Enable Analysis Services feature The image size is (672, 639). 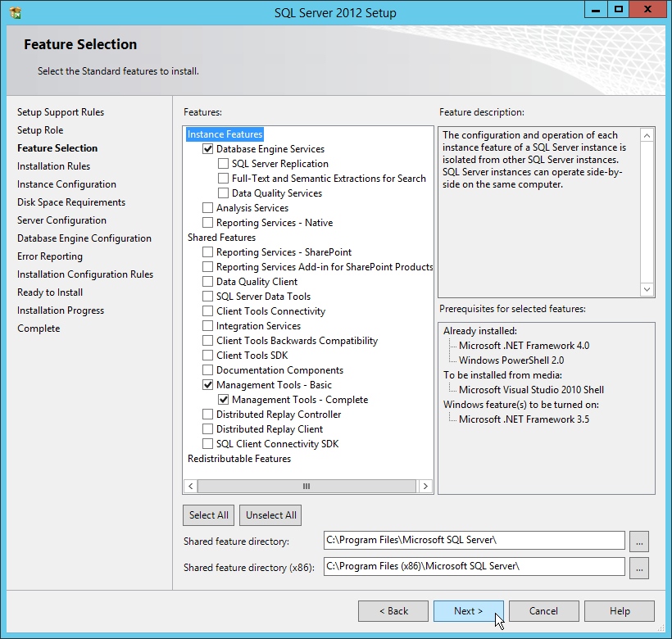207,208
